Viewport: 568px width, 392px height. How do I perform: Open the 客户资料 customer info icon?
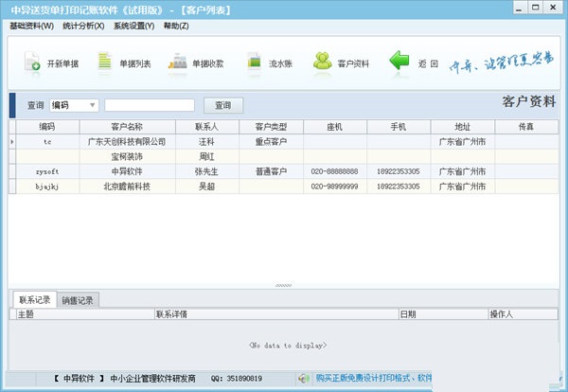point(323,61)
